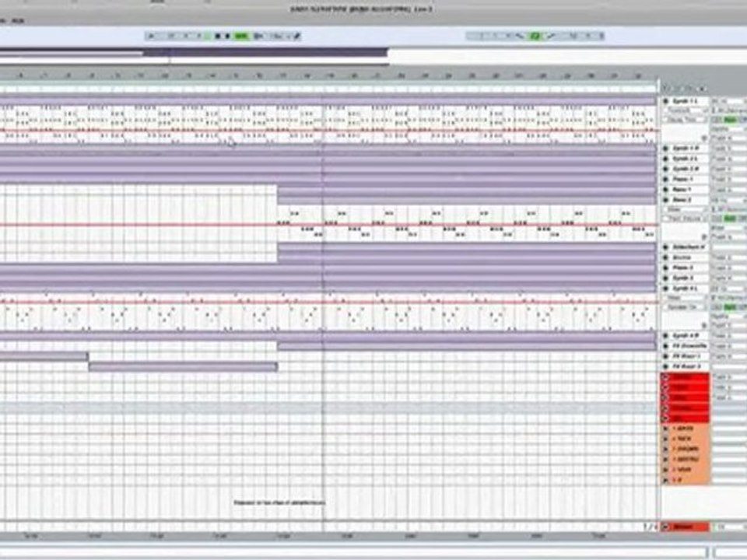Open device chooser dropdown under Synth 4 L

click(685, 298)
